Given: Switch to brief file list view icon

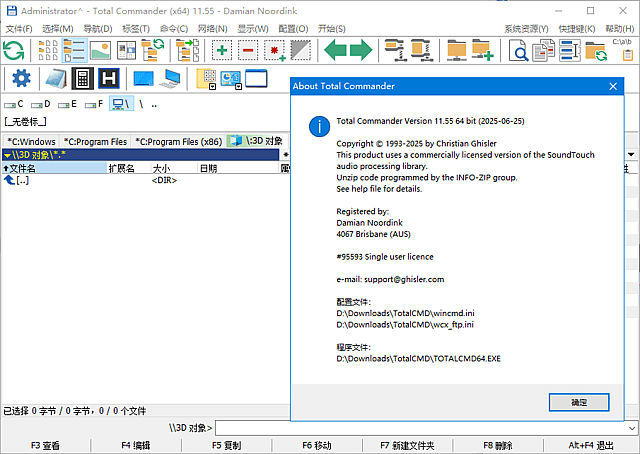Looking at the screenshot, I should pyautogui.click(x=48, y=51).
